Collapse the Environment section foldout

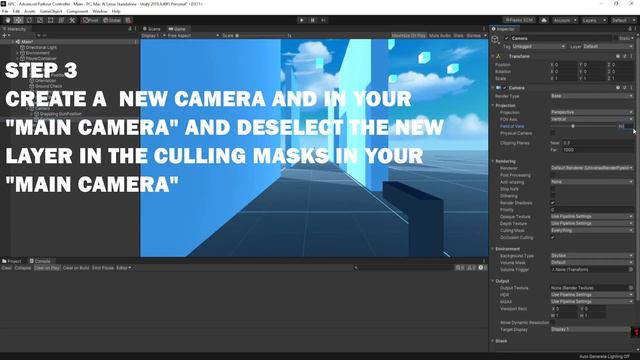[493, 249]
